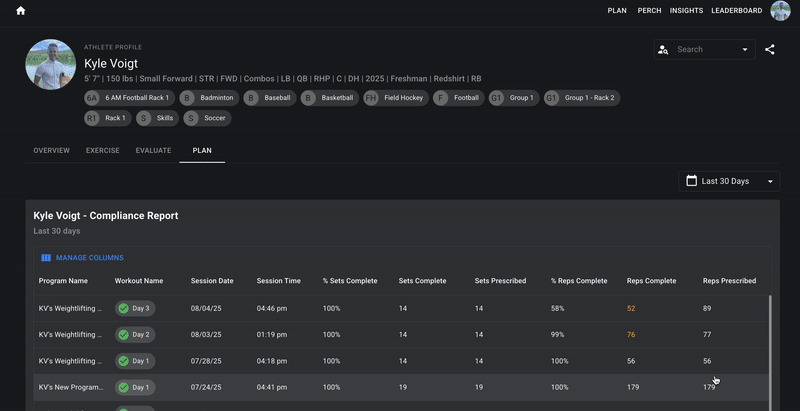Click green checkmark on Day 3 workout
Screen dimensions: 800x411
coord(123,309)
